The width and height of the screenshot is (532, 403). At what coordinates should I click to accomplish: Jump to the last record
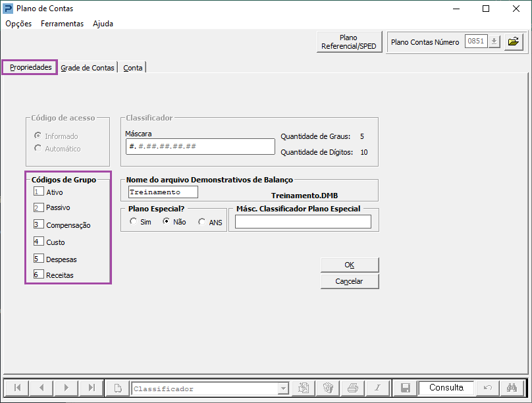[x=92, y=387]
